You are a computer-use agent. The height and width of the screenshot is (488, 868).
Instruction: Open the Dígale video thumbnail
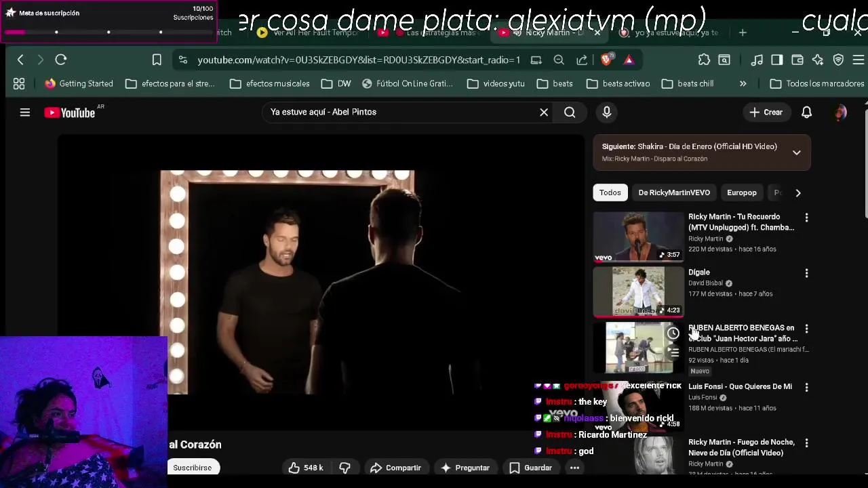tap(639, 292)
